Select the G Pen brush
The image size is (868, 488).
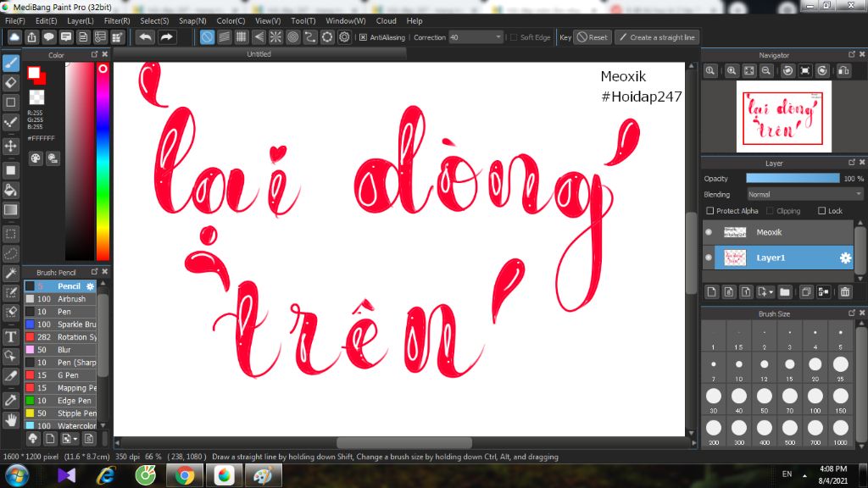click(60, 375)
